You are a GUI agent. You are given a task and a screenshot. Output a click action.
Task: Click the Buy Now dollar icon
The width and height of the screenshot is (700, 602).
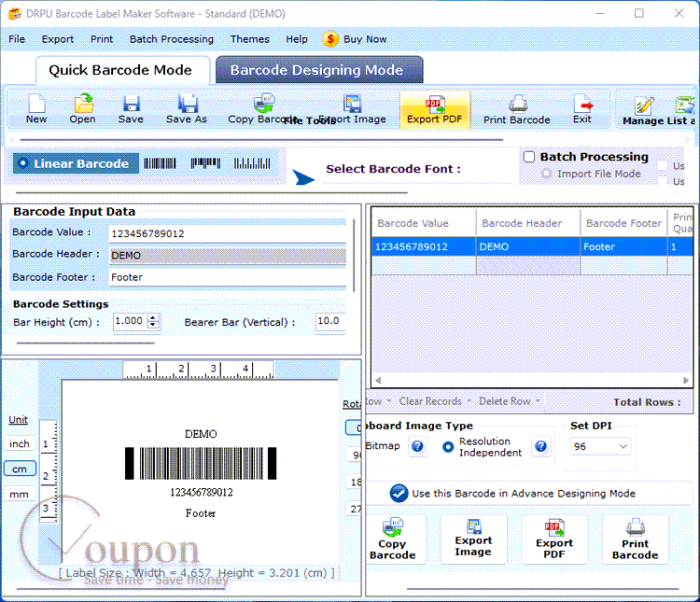pos(330,39)
